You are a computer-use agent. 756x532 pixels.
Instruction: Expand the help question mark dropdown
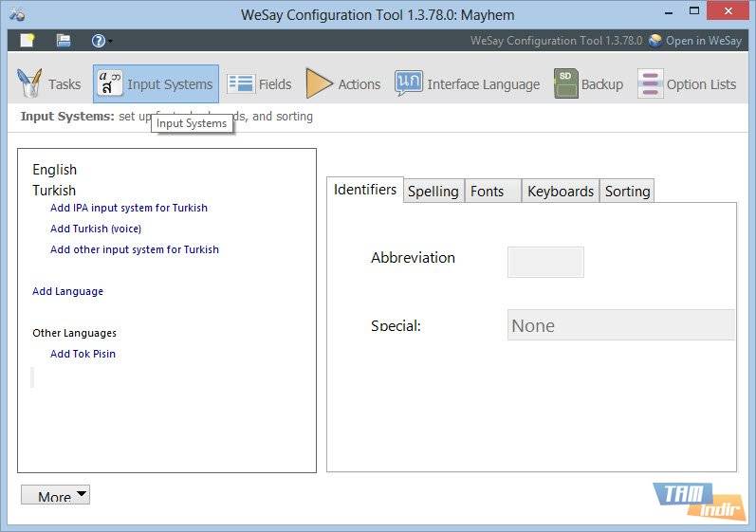(101, 41)
